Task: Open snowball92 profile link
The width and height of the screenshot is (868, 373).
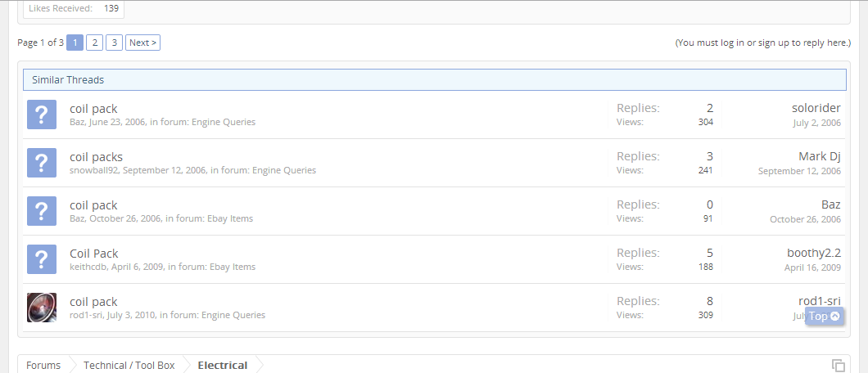Action: tap(93, 170)
